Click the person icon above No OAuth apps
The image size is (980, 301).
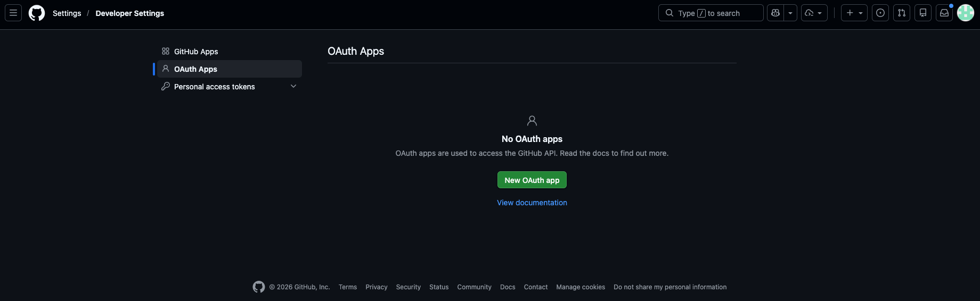point(532,121)
